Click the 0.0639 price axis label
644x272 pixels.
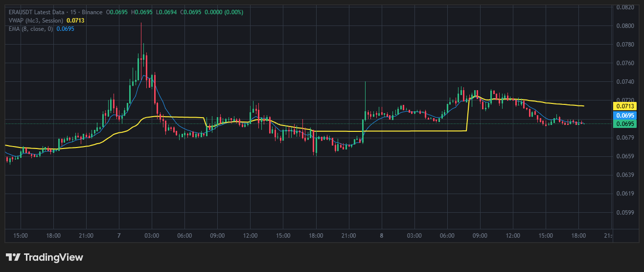625,175
